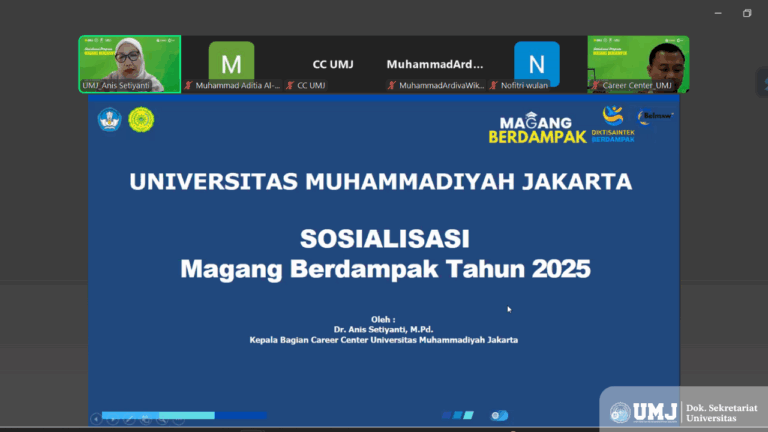Click the Diktisaintek Berdampak logo
The height and width of the screenshot is (432, 768).
(613, 124)
